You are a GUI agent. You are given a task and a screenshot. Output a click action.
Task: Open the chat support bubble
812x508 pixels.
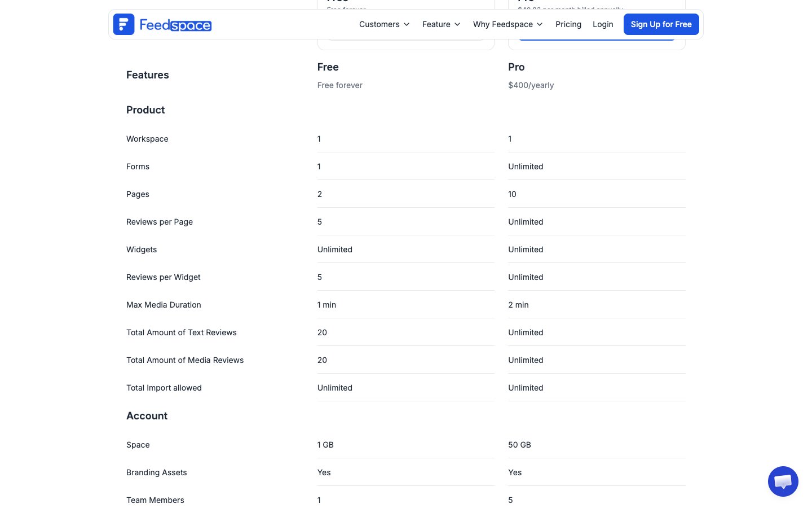pos(783,481)
